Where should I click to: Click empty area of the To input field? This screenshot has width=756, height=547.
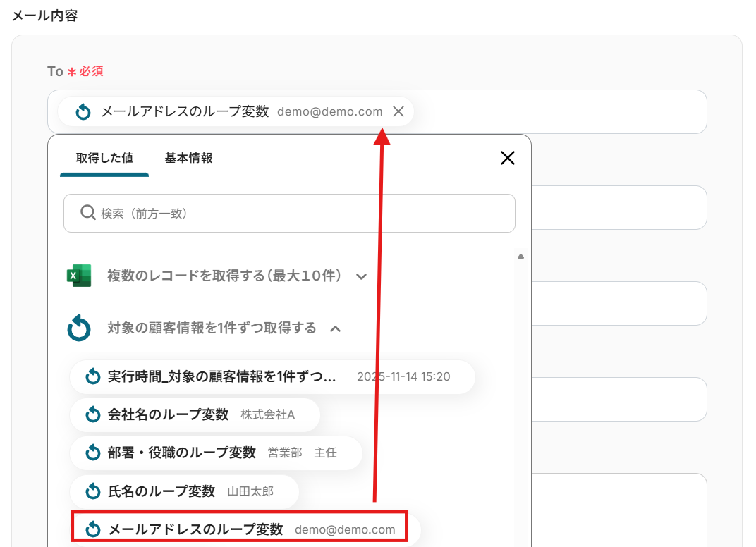pos(564,111)
